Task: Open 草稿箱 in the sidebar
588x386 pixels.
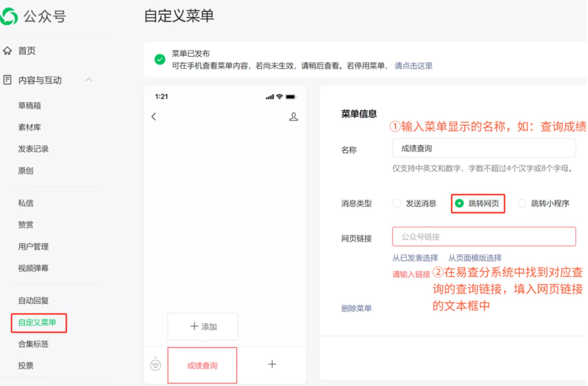Action: coord(29,106)
